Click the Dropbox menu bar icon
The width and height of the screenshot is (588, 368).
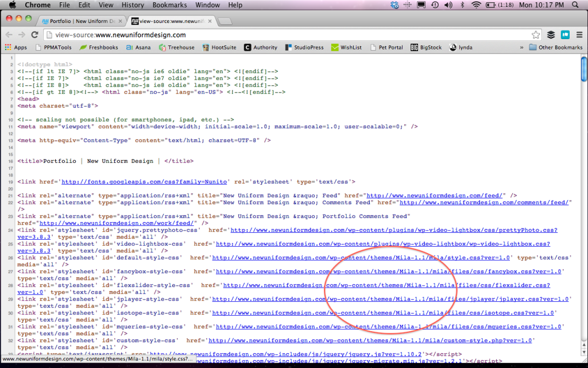tap(394, 5)
